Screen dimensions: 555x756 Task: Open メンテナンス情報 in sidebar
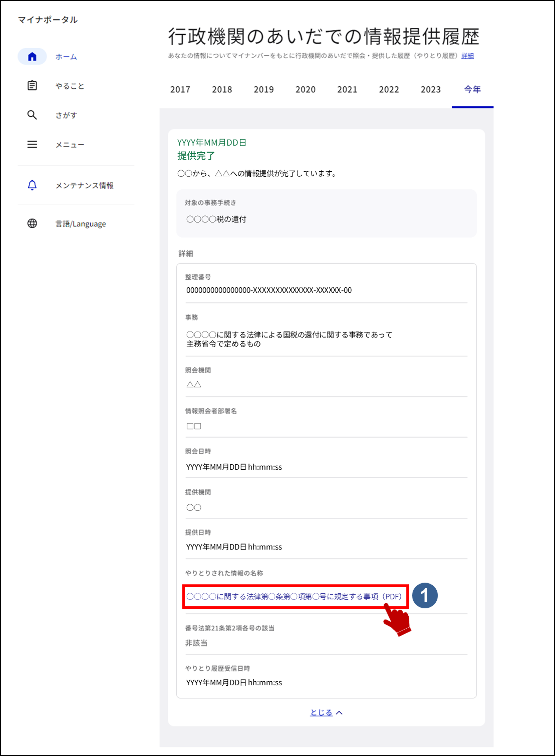[x=84, y=186]
